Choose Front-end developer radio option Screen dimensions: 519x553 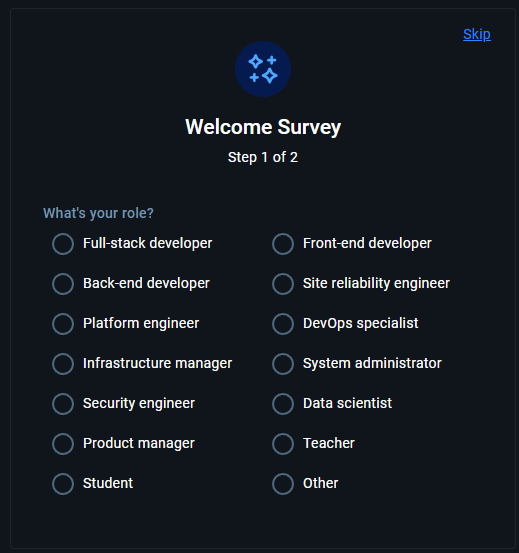tap(283, 244)
